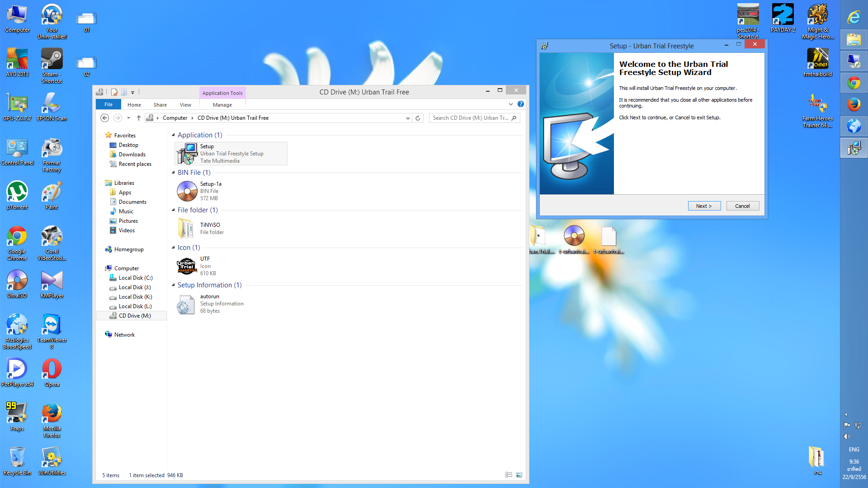Select the Setup-1a BIN file icon
Screen dimensions: 868x488
point(187,191)
